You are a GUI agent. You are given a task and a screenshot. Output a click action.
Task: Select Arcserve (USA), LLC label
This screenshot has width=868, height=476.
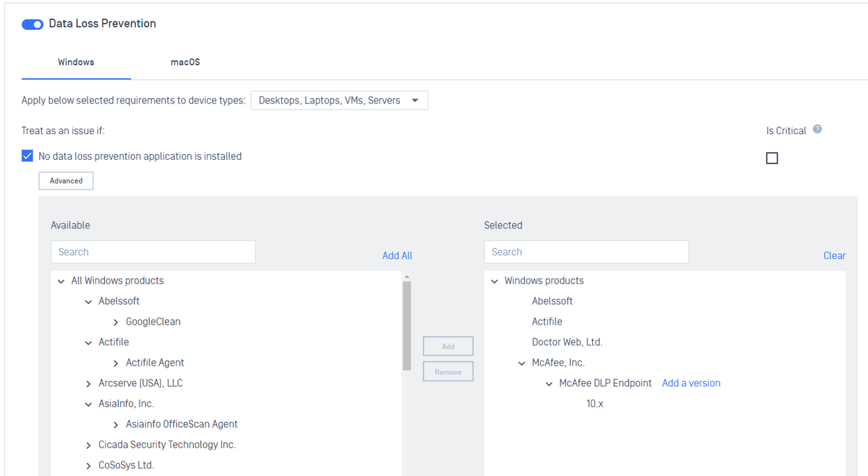pos(140,383)
